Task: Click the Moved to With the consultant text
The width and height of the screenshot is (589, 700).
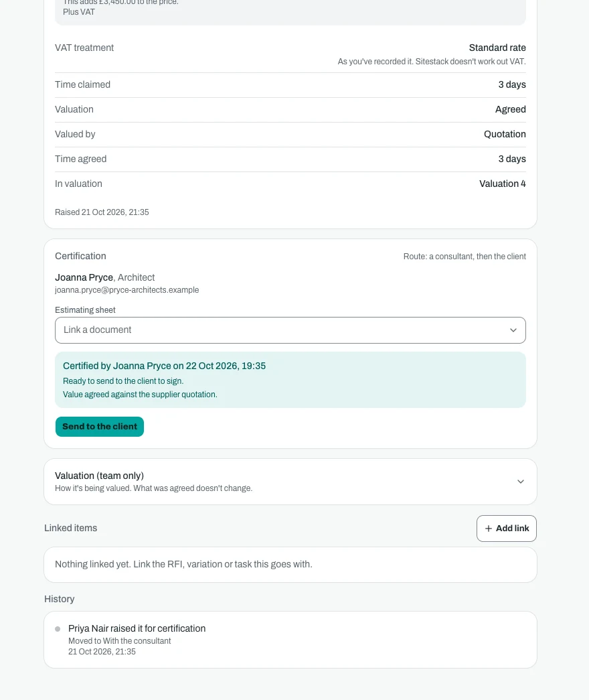Action: [120, 640]
